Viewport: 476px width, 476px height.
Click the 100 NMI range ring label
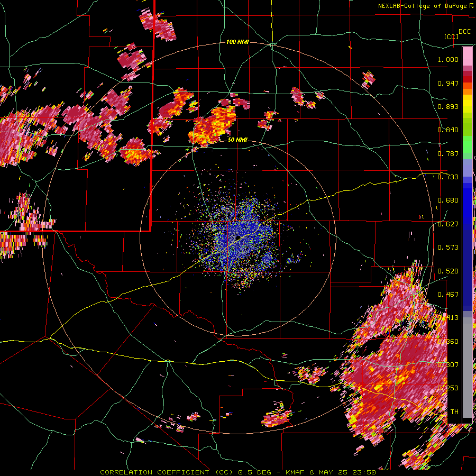tap(237, 42)
